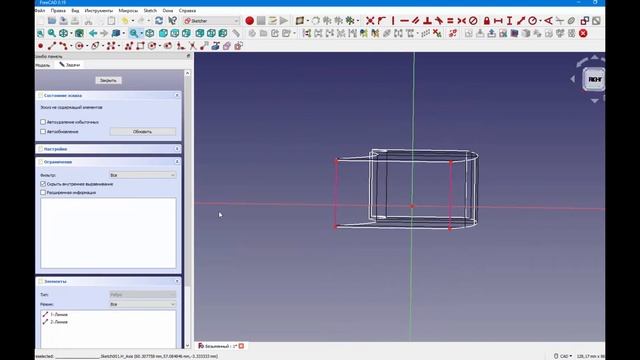640x360 pixels.
Task: Apply block constraint circle-slash icon
Action: tap(473, 20)
